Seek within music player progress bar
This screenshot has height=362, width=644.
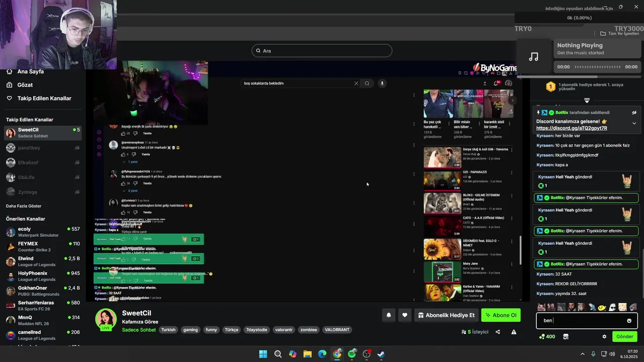pos(598,67)
